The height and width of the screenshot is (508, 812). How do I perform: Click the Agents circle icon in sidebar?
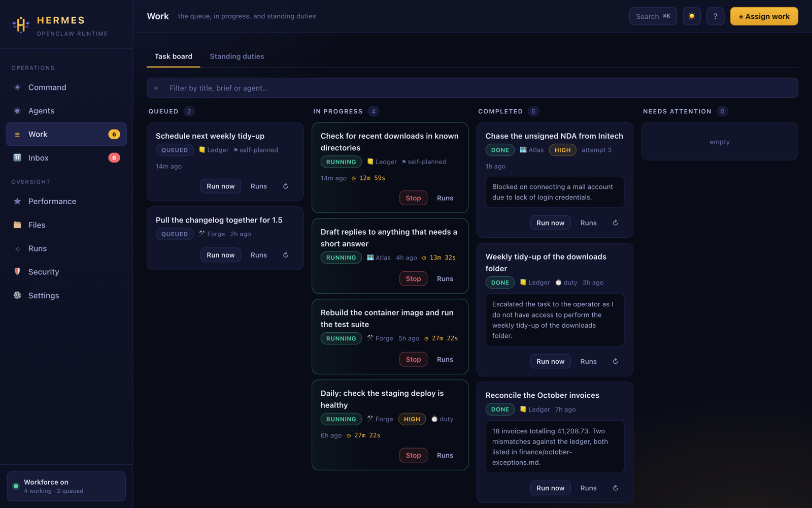coord(17,111)
